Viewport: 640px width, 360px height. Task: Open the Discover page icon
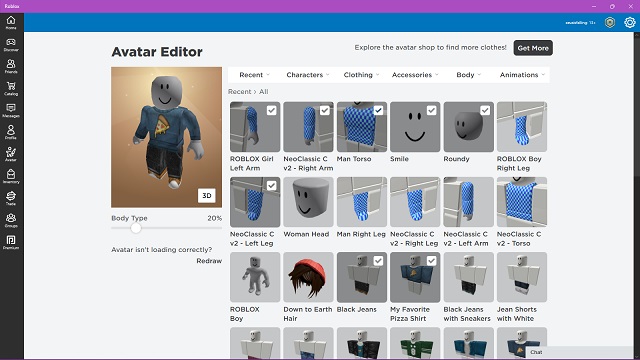(x=11, y=44)
